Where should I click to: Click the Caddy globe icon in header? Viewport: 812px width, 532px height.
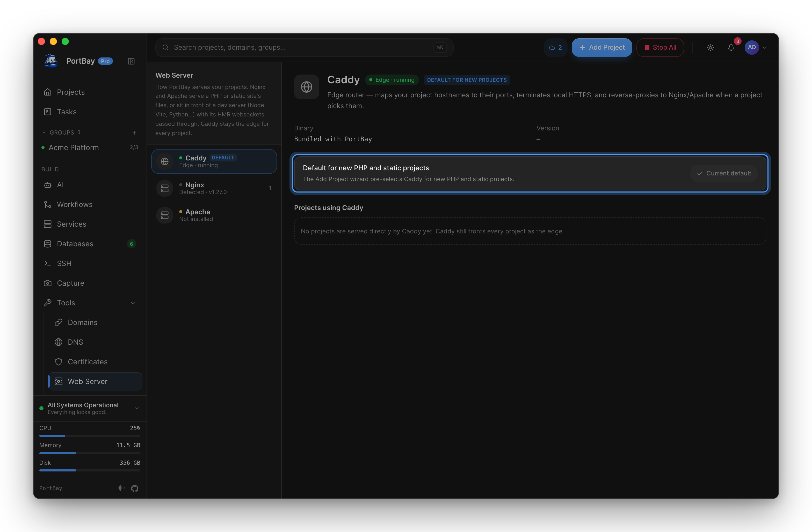(306, 87)
